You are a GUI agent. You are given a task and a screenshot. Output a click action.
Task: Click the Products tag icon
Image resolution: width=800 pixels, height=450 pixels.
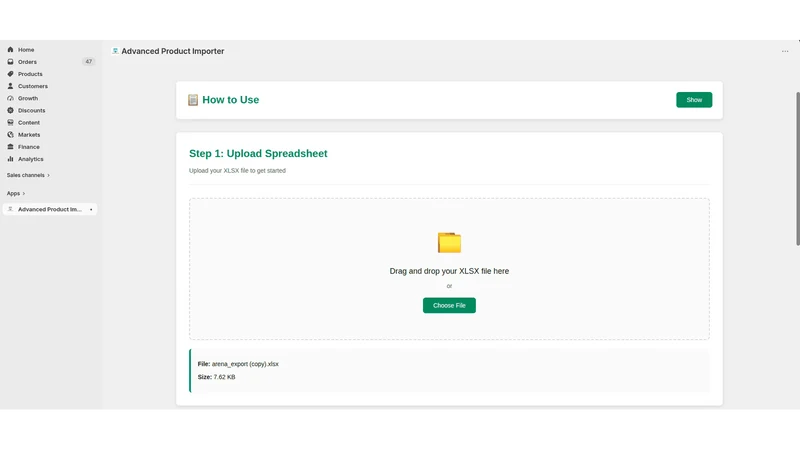(10, 74)
